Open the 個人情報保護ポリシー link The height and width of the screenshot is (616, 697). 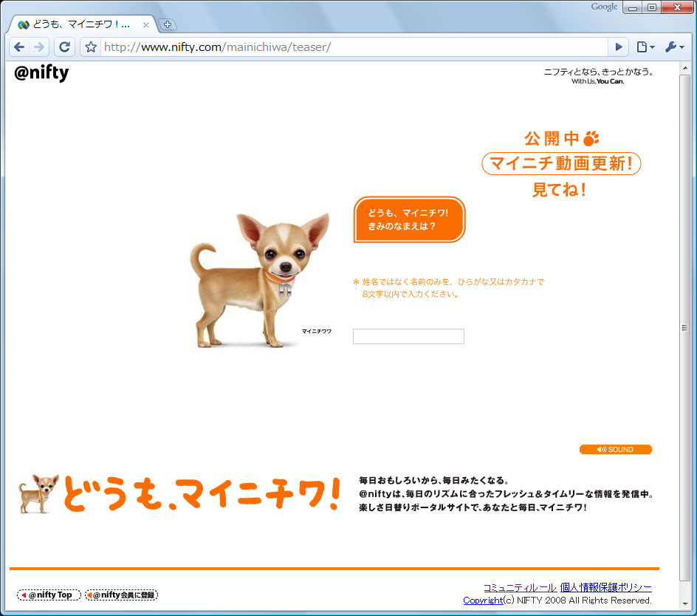click(606, 587)
